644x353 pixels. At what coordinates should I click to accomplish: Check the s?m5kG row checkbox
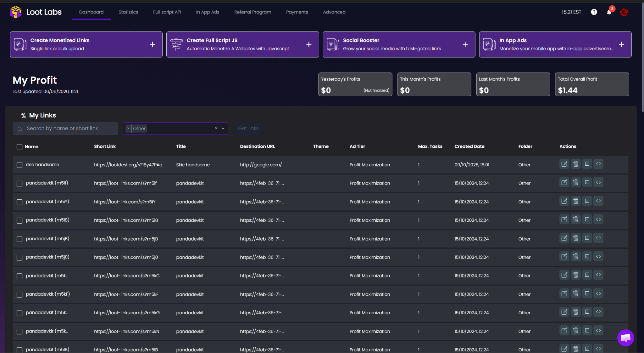[19, 313]
